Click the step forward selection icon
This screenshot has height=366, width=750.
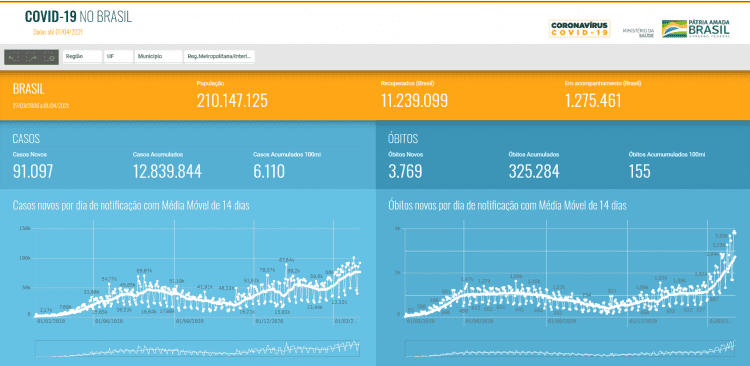[x=32, y=57]
